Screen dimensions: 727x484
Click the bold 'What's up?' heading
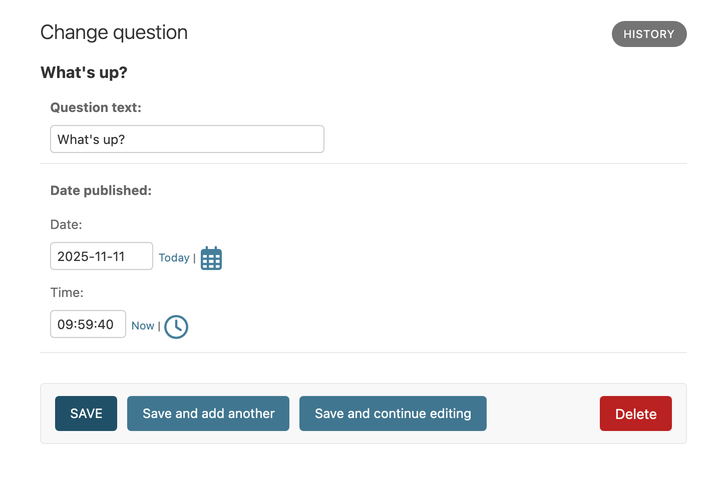84,73
